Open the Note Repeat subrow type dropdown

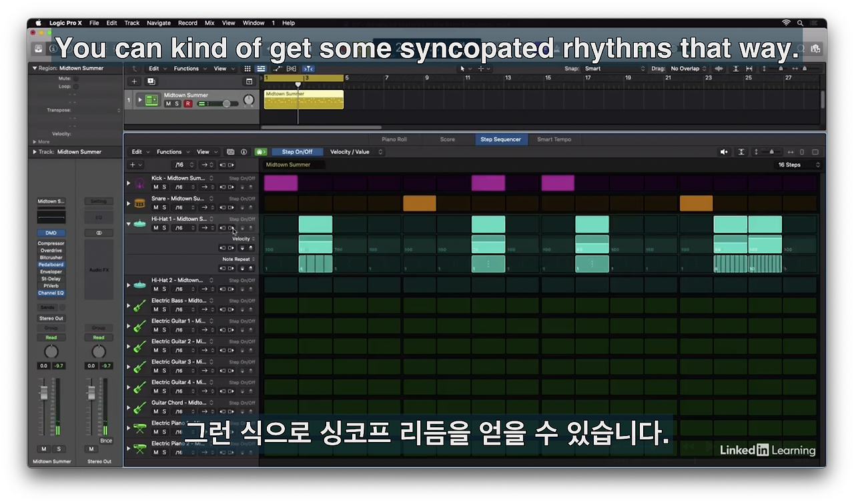tap(238, 259)
